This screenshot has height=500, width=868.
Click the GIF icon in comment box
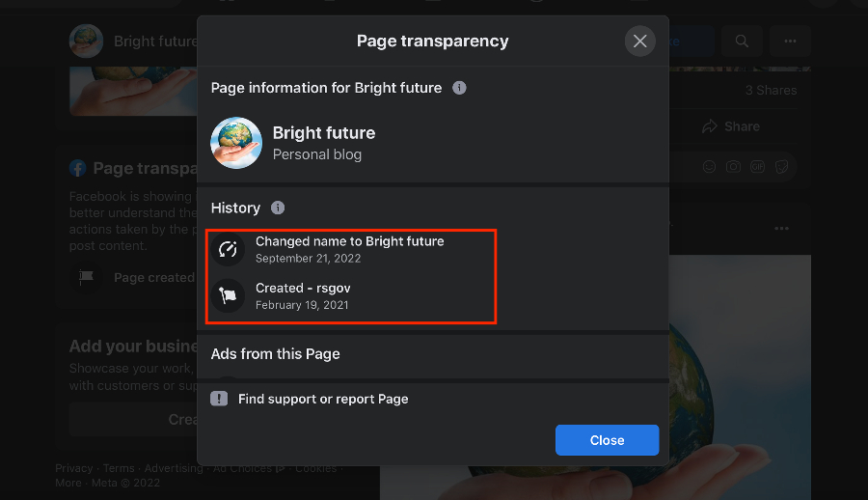(x=757, y=167)
